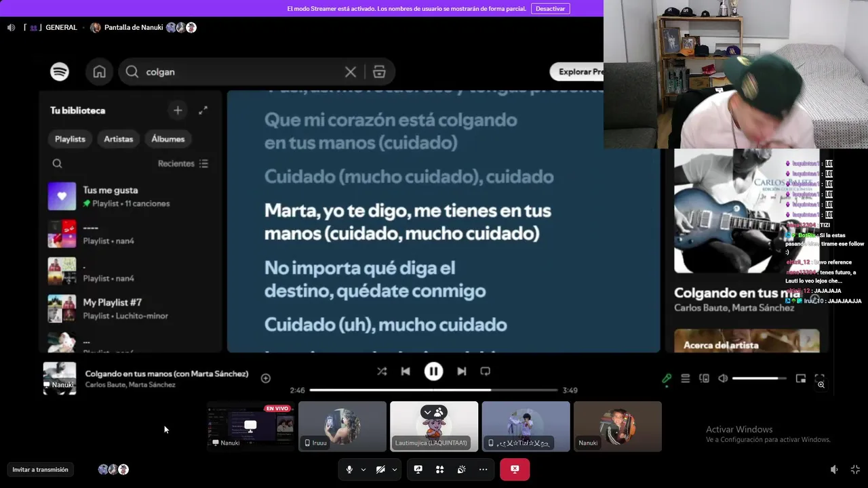Open camera options dropdown arrow

[x=395, y=469]
